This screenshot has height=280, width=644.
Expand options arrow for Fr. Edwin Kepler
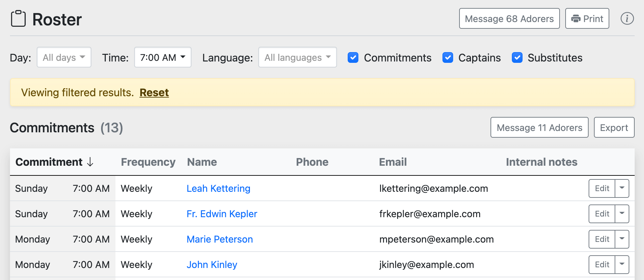(622, 214)
